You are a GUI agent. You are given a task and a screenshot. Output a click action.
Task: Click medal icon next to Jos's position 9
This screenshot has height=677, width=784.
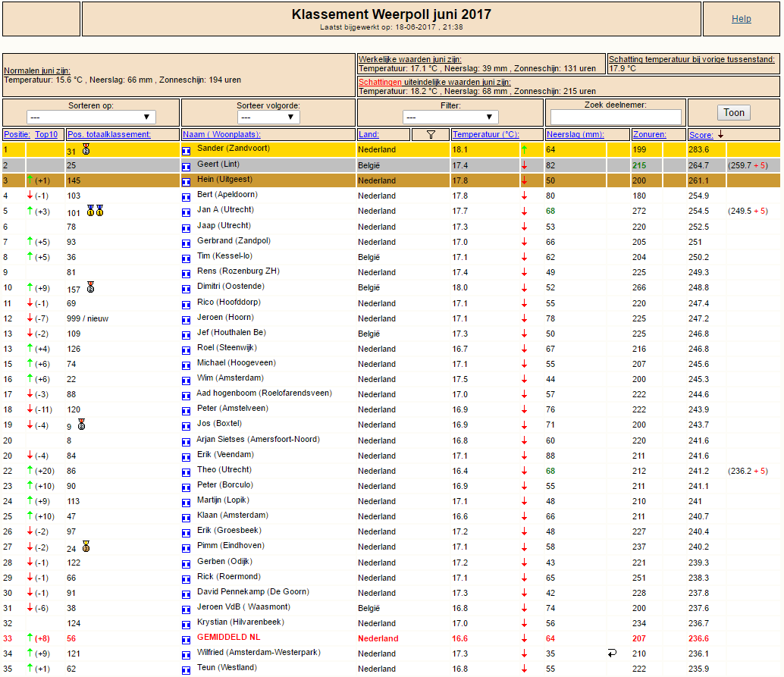pos(81,425)
